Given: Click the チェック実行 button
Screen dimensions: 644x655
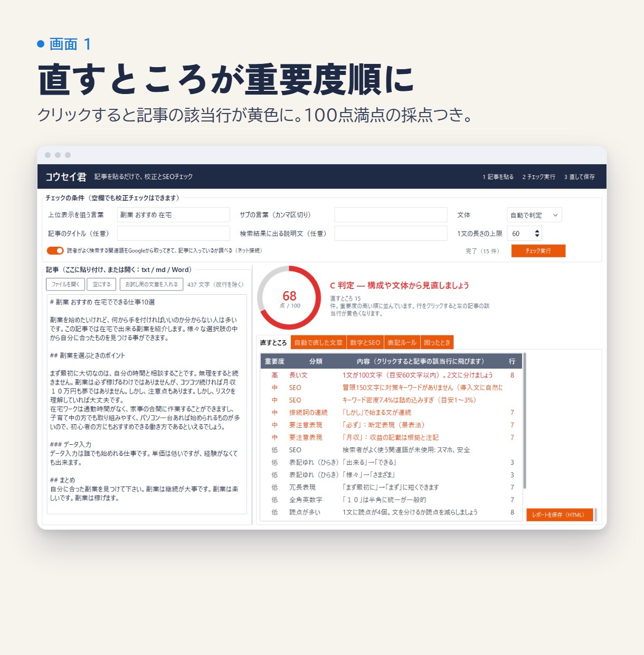Looking at the screenshot, I should click(538, 251).
